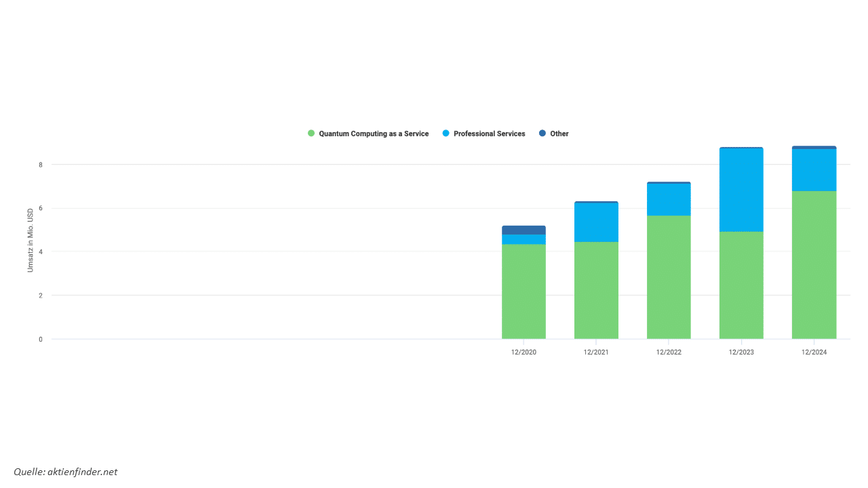Hide the Professional Services series via legend text

coord(489,134)
